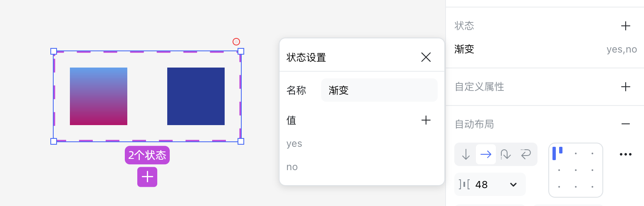The width and height of the screenshot is (644, 206).
Task: Add a new state with the 状态 plus icon
Action: tap(625, 26)
